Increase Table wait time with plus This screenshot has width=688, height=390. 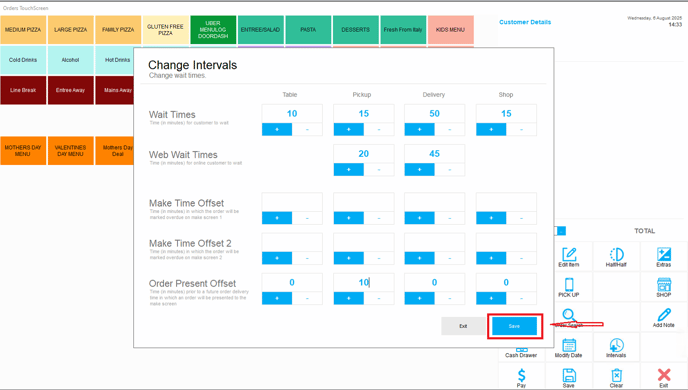click(x=277, y=129)
